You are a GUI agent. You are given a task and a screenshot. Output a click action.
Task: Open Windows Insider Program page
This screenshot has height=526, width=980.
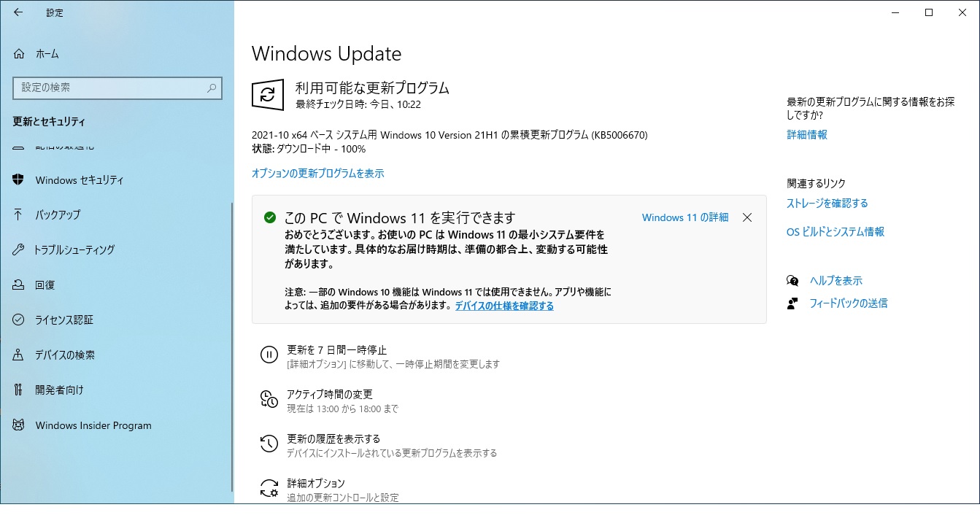click(93, 425)
